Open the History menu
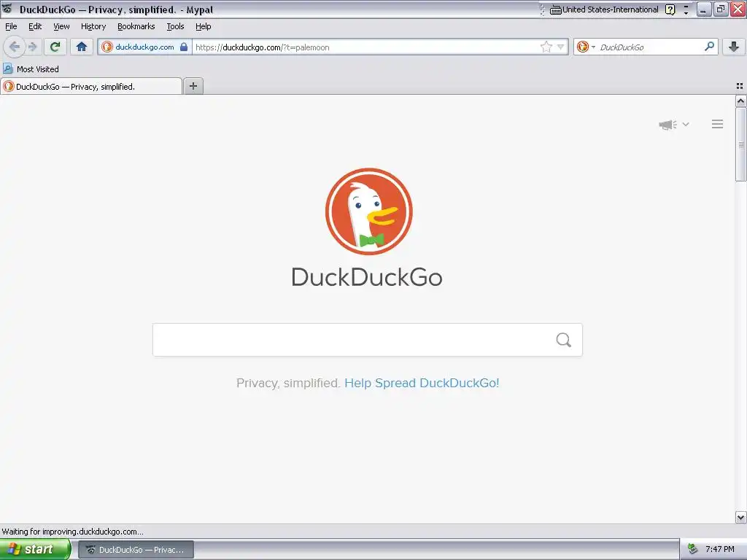747x560 pixels. 93,26
